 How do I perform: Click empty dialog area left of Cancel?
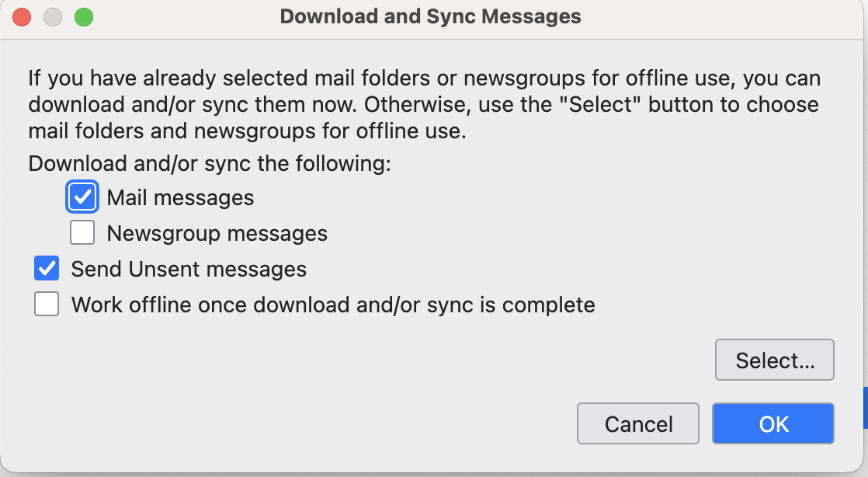(311, 424)
